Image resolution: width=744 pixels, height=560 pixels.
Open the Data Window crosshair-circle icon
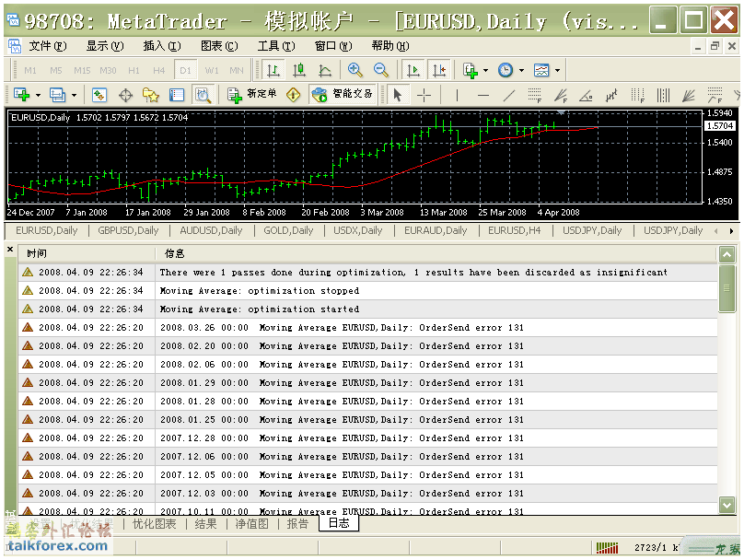coord(125,95)
